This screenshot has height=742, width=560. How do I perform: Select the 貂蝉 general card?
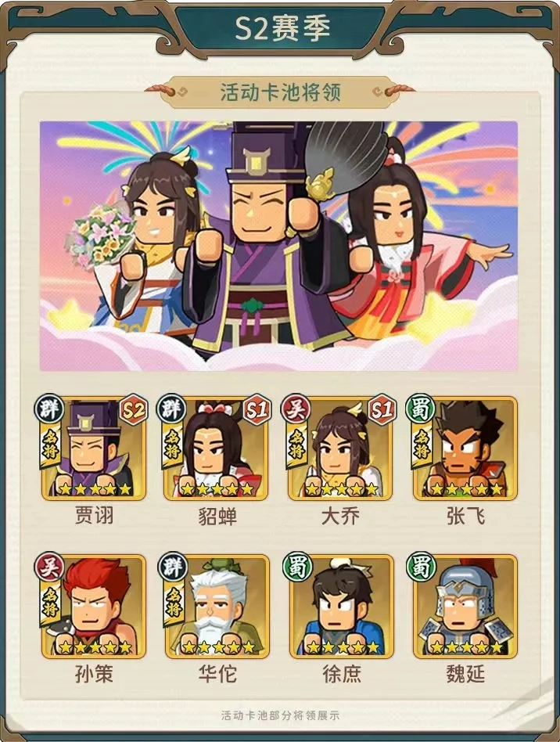pos(216,448)
